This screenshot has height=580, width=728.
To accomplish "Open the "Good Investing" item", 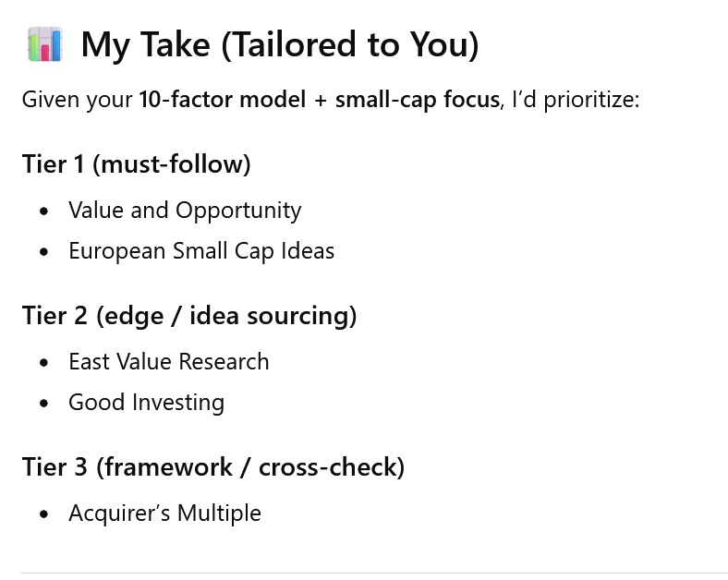I will 146,402.
